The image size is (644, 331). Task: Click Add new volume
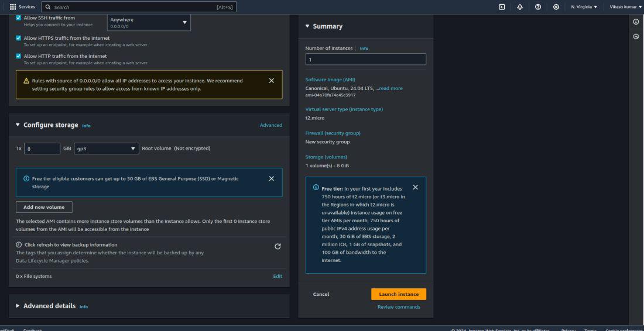pos(44,207)
